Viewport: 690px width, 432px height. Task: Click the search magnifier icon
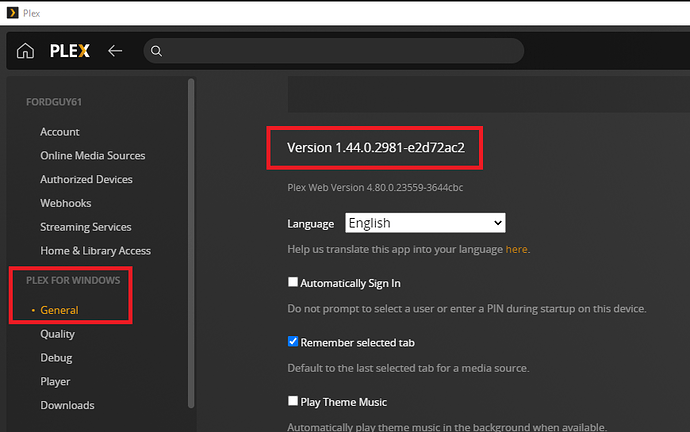click(156, 51)
